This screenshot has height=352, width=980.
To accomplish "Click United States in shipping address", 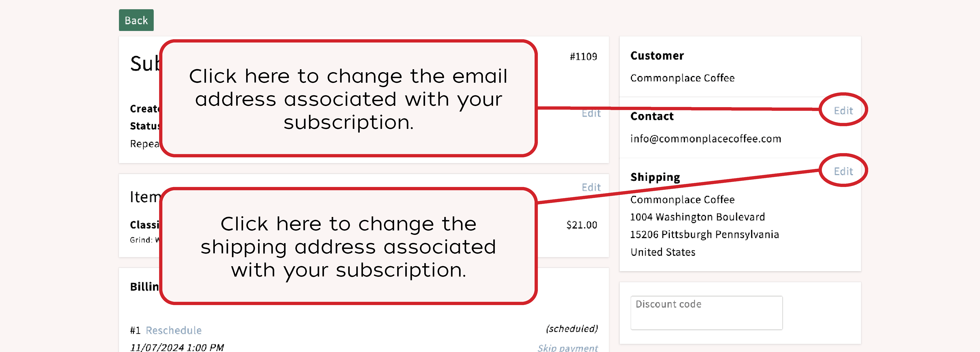I will tap(663, 252).
